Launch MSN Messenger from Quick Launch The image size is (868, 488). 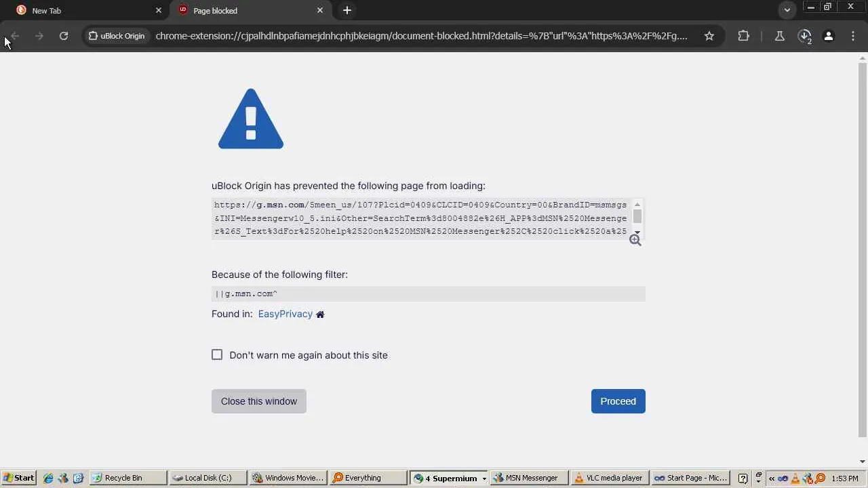[x=63, y=478]
